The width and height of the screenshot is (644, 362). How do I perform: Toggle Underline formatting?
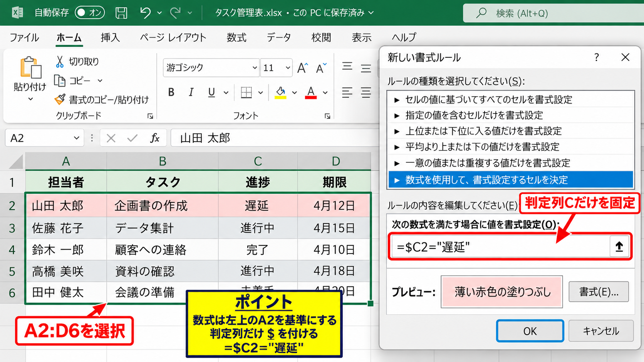click(211, 92)
